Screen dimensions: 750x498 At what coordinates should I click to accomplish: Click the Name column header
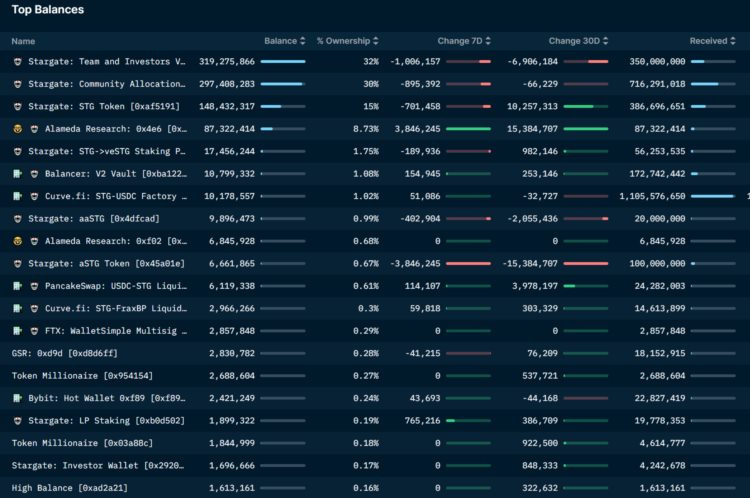point(23,41)
